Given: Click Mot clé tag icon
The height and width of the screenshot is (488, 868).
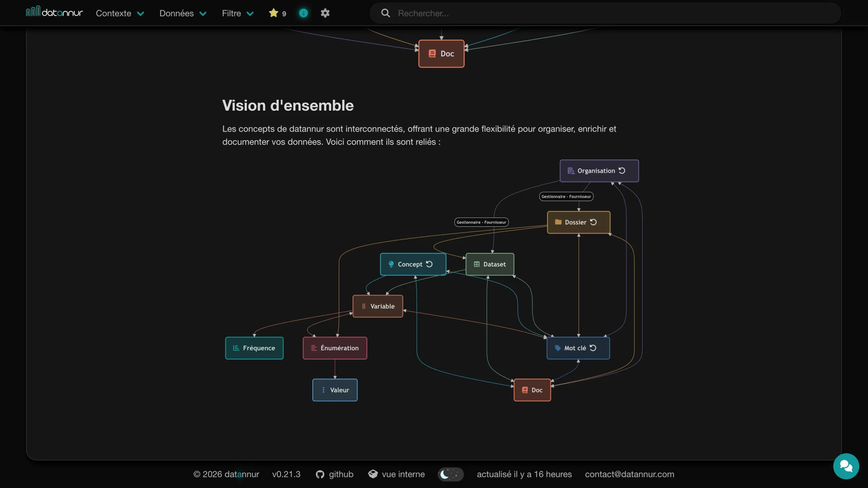Looking at the screenshot, I should (x=558, y=348).
